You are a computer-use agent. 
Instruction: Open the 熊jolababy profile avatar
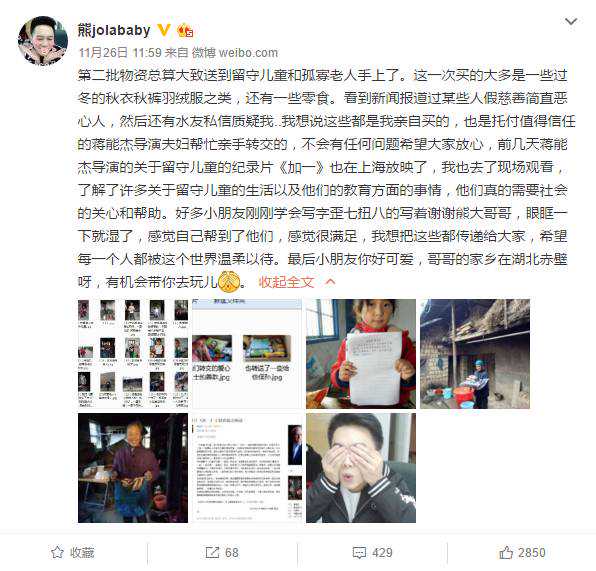pos(43,41)
